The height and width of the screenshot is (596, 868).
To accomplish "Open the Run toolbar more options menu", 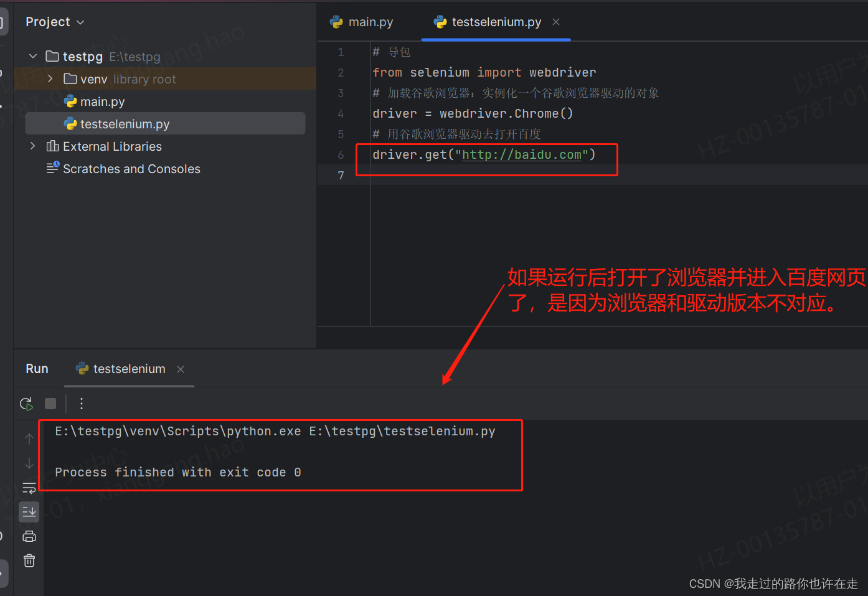I will click(x=82, y=404).
